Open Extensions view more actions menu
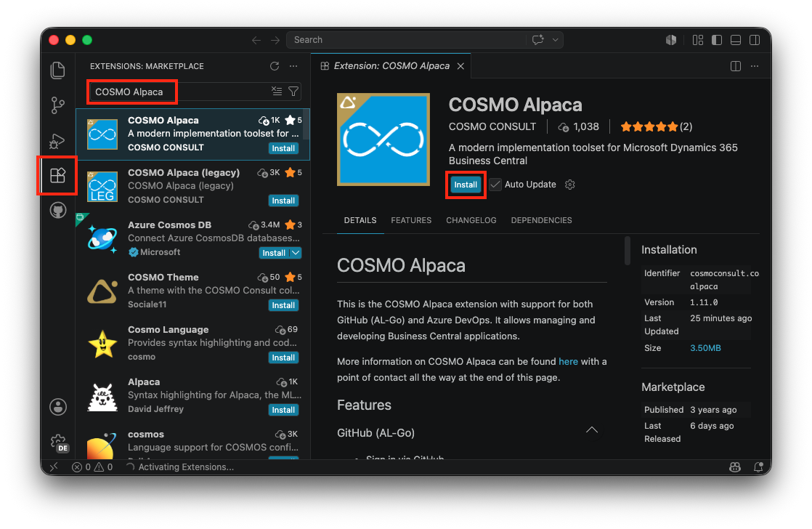 coord(293,66)
